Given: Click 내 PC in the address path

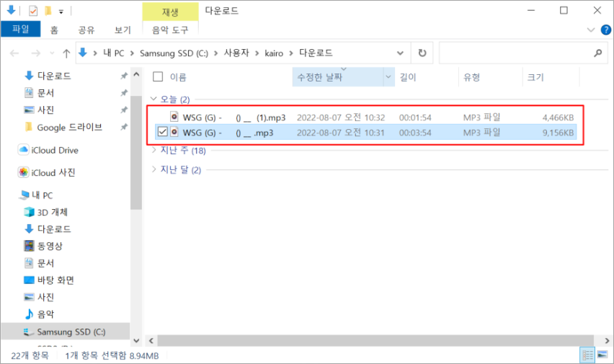Looking at the screenshot, I should (114, 53).
